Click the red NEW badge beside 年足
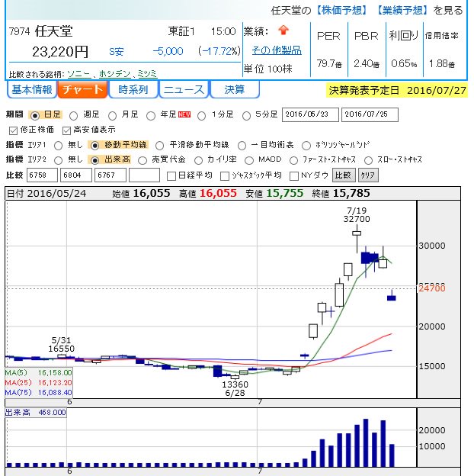This screenshot has width=474, height=476. pos(184,114)
